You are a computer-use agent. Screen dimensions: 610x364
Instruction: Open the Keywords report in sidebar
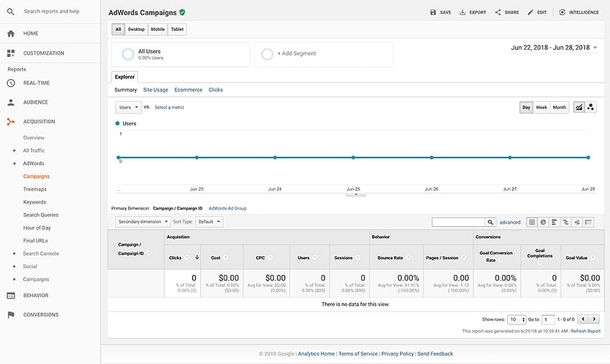coord(35,202)
